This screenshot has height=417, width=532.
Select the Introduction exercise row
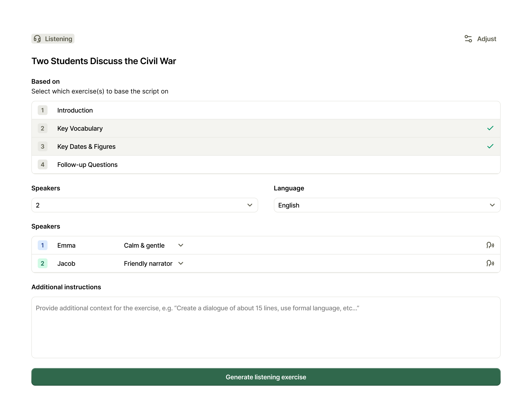pyautogui.click(x=266, y=110)
